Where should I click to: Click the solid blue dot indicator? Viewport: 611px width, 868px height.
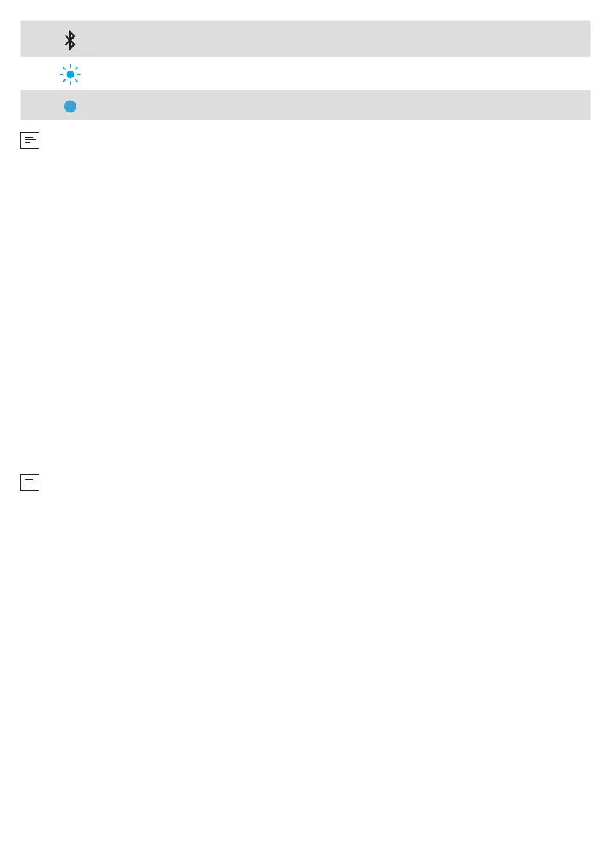point(70,106)
